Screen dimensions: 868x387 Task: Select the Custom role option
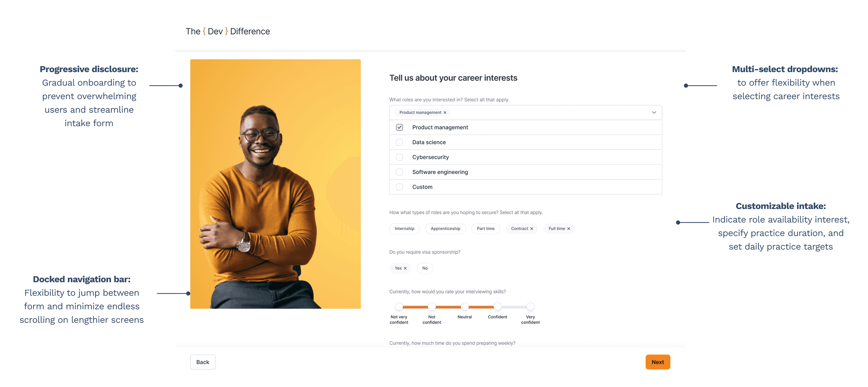coord(526,187)
